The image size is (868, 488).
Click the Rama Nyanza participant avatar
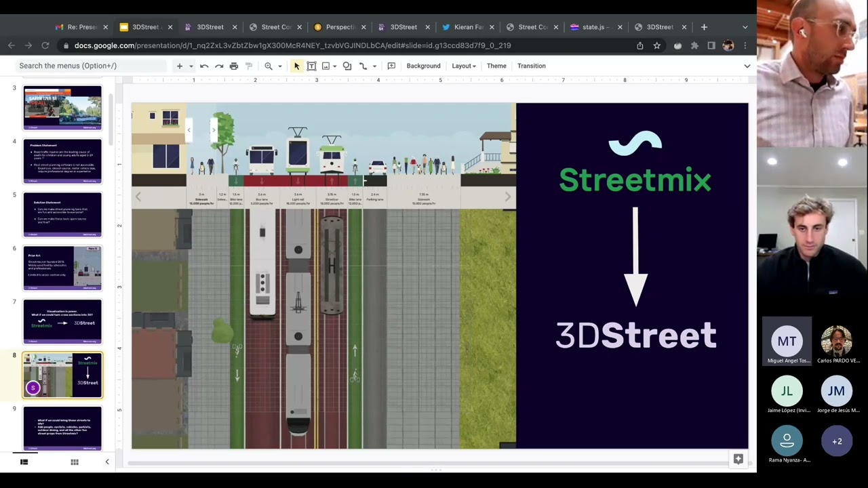pos(787,441)
